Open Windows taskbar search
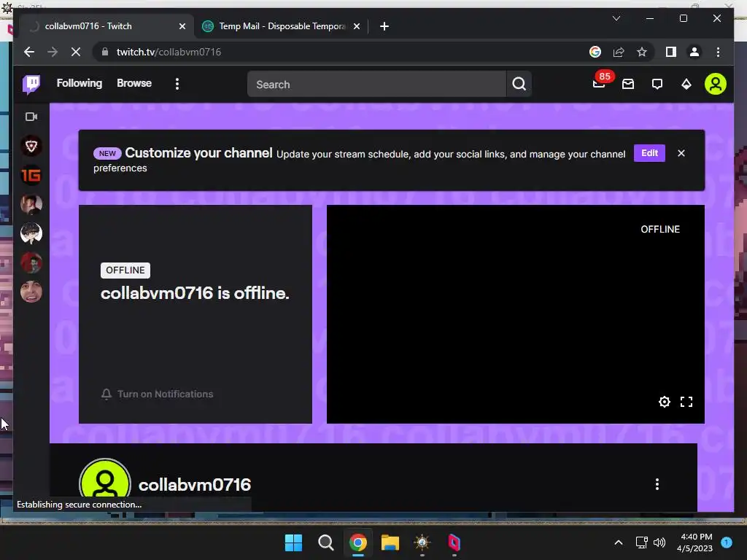Viewport: 747px width, 560px height. pos(326,542)
